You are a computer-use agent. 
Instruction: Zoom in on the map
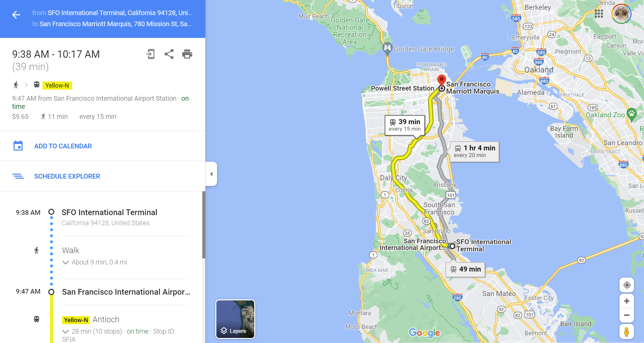(627, 301)
